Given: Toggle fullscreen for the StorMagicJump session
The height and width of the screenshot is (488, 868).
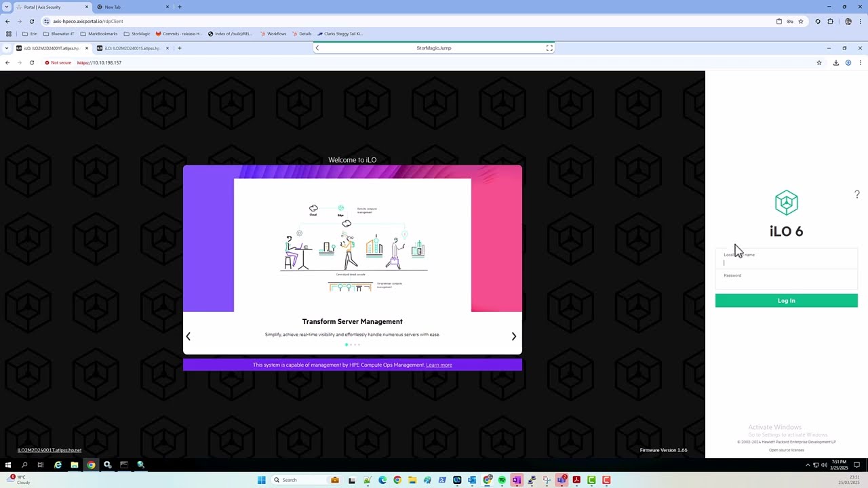Looking at the screenshot, I should pyautogui.click(x=549, y=48).
